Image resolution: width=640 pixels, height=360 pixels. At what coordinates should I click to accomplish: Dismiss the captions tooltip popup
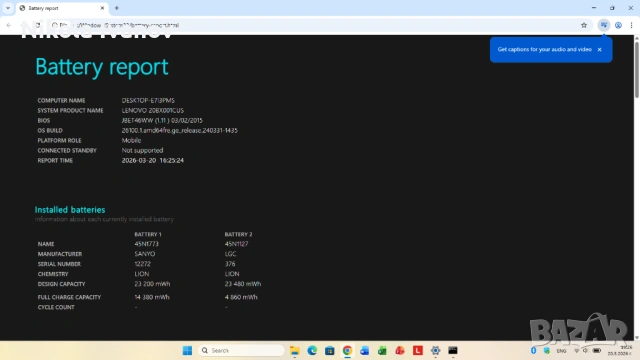coord(600,50)
